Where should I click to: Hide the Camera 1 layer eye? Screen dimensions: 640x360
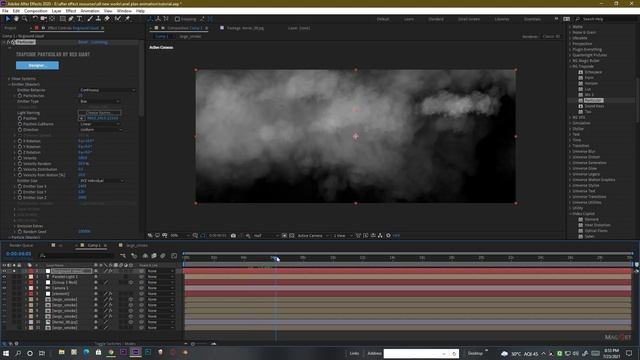click(x=4, y=288)
